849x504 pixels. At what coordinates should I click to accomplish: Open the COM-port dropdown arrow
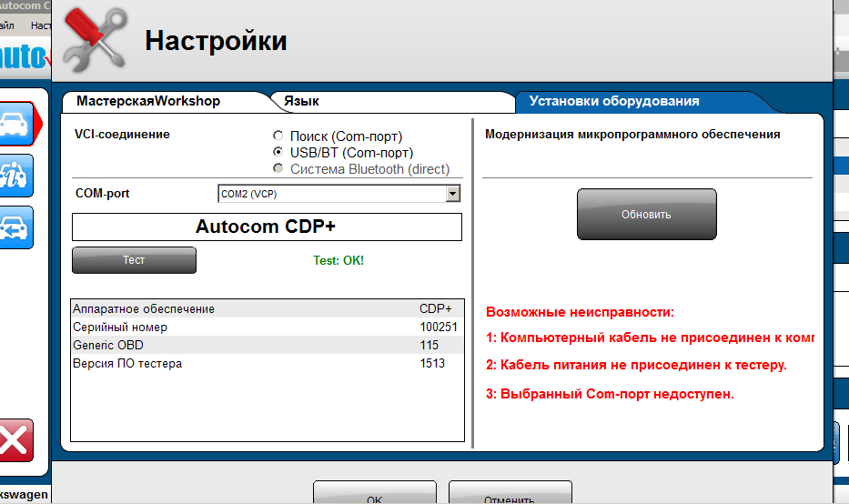[x=452, y=194]
